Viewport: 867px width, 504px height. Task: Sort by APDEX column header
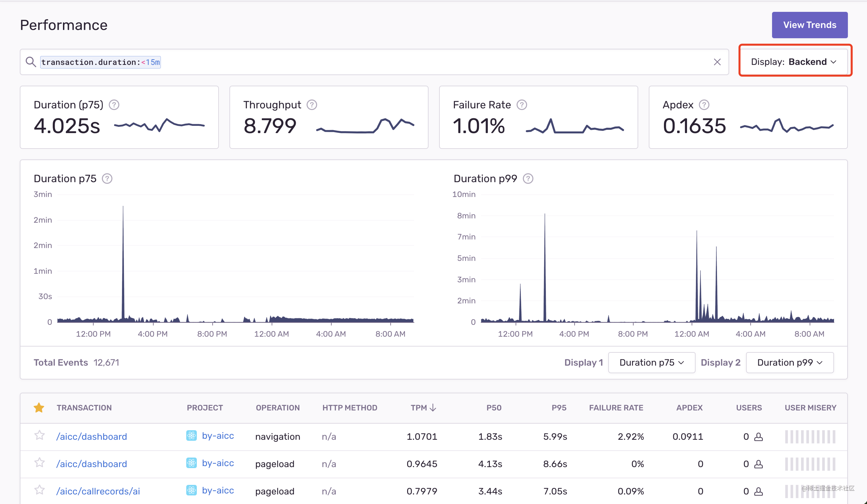pos(689,408)
